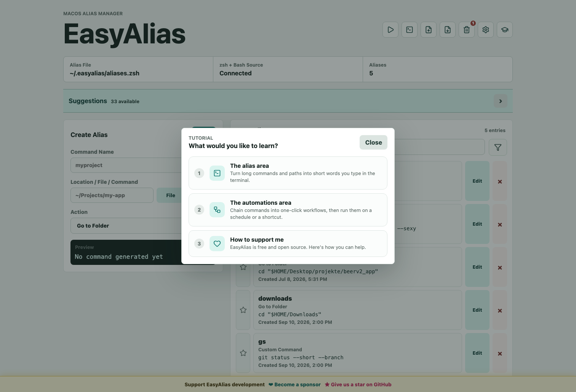
Task: Choose tutorial topic The automations area
Action: [288, 210]
